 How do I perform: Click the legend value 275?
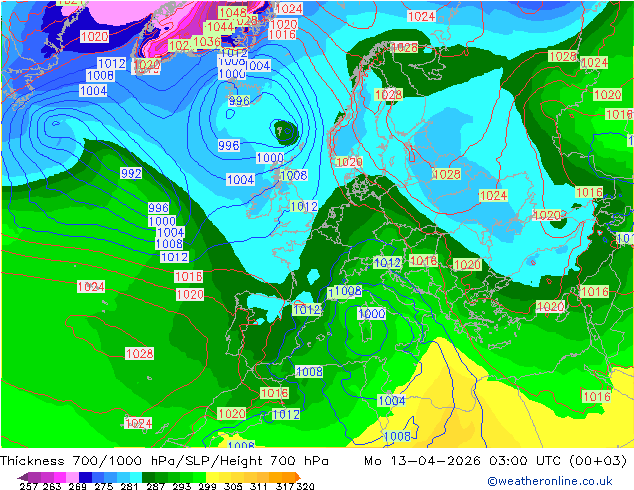tap(104, 486)
